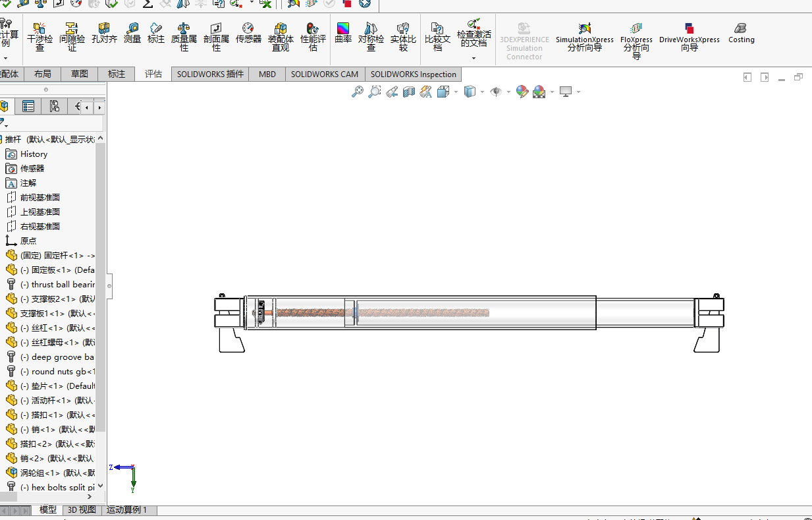Open the 传感器 sensor tool in the ribbon
Screen dimensions: 812x520
248,33
